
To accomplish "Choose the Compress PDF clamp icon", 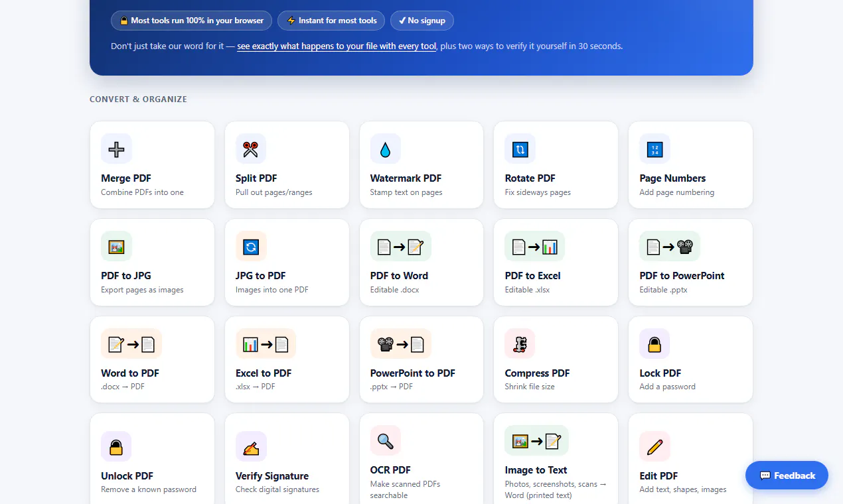I will (520, 344).
